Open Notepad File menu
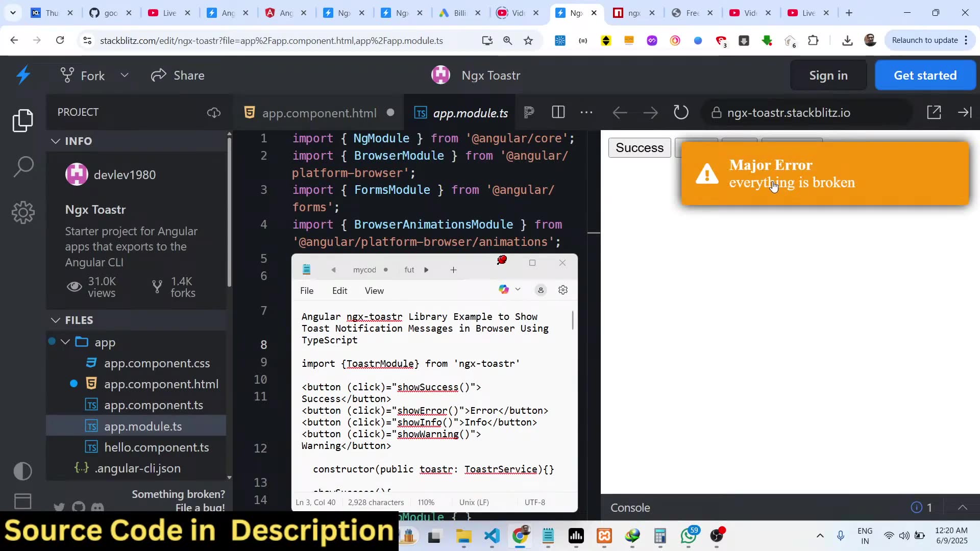 [x=307, y=291]
